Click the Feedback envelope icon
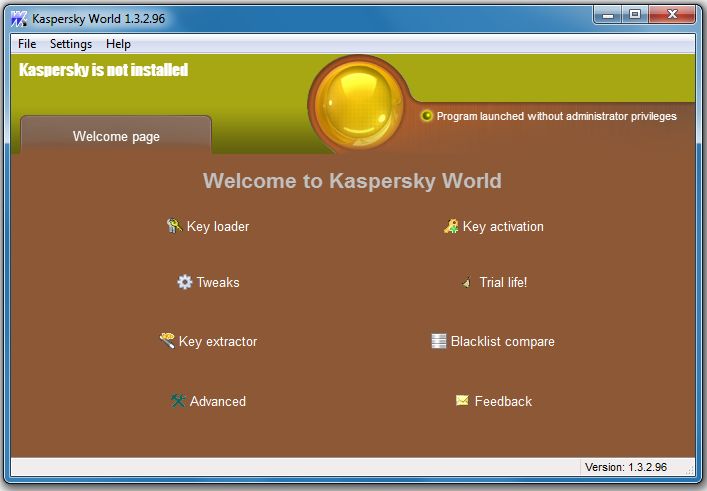The image size is (707, 491). tap(462, 400)
